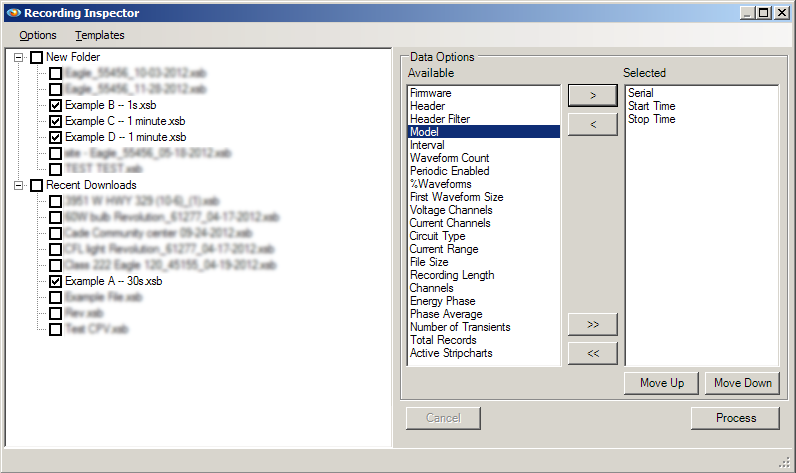Select Energy Phase option

[484, 301]
